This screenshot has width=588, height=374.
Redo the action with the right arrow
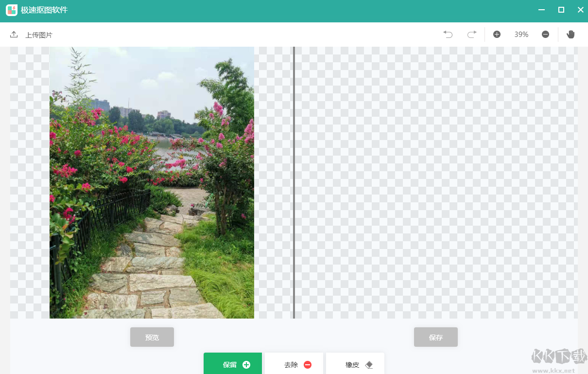pos(471,35)
